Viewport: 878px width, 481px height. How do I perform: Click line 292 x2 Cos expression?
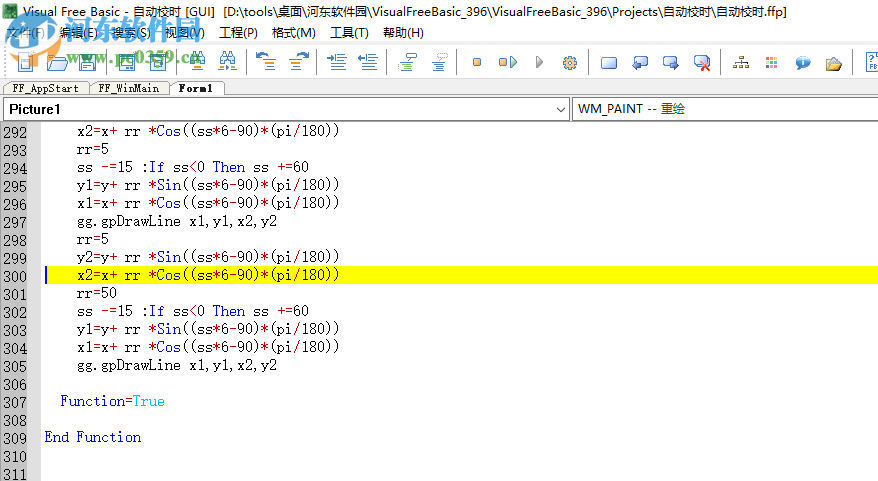208,131
